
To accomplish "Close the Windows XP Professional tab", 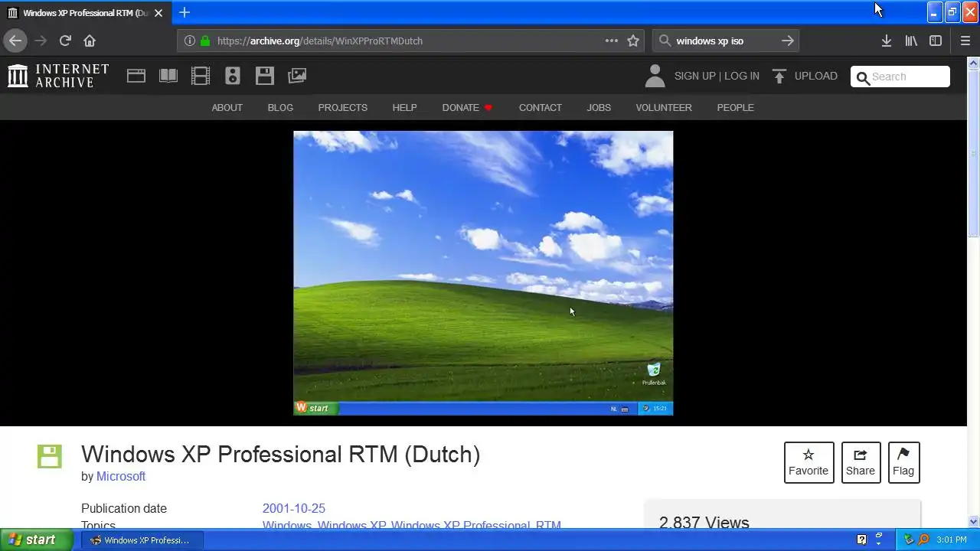I will (158, 13).
